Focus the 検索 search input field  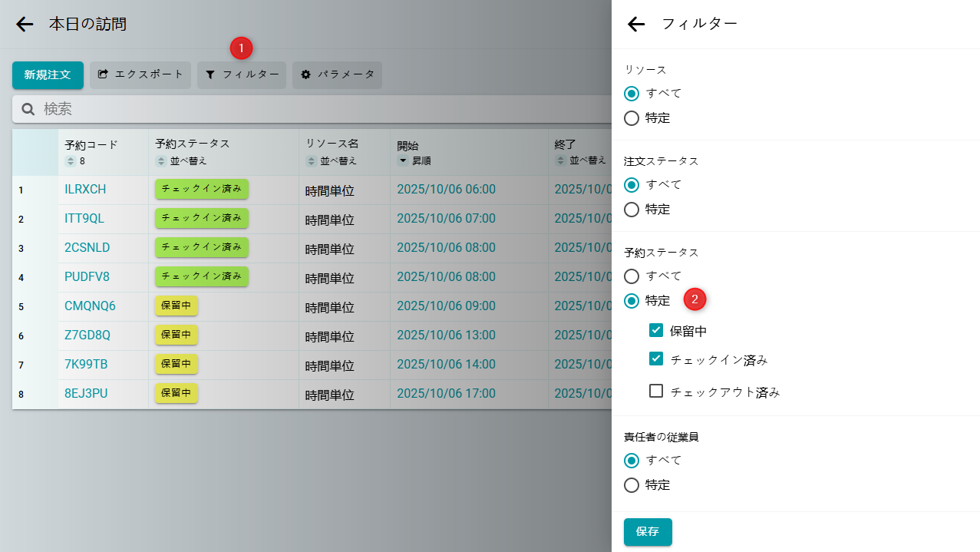(307, 110)
